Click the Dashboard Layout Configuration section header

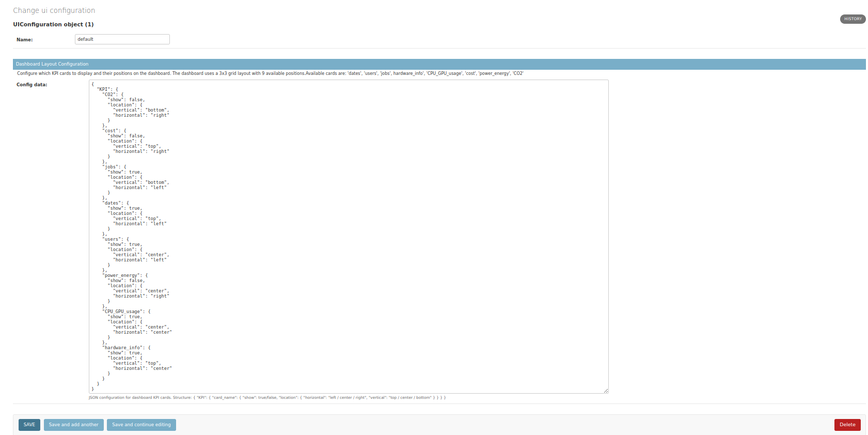(52, 64)
